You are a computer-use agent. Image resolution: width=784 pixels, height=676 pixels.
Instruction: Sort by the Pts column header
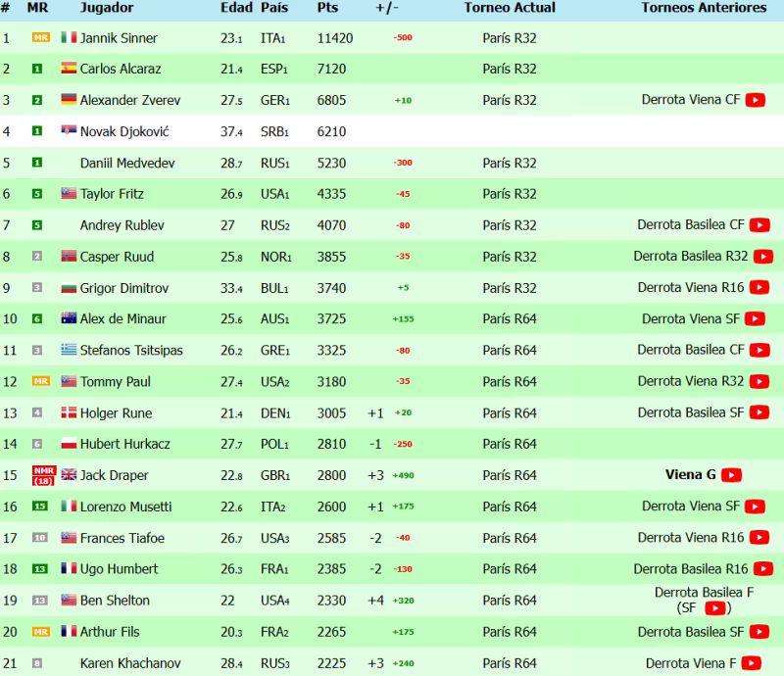tap(328, 8)
